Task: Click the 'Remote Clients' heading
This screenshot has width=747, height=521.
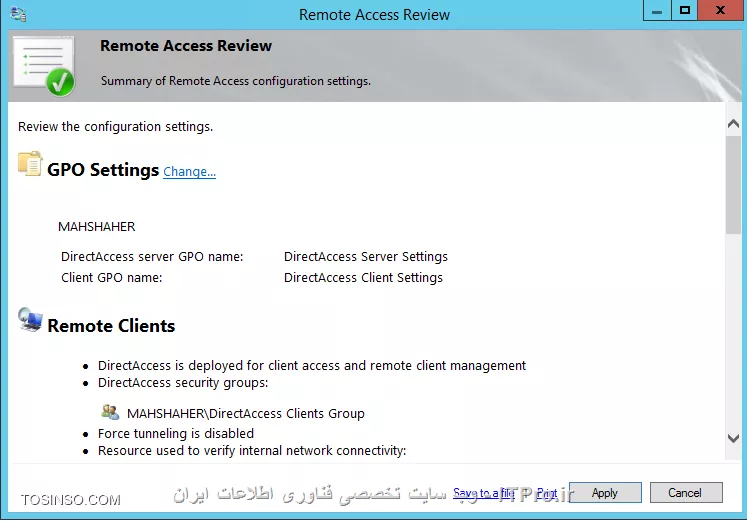Action: click(x=111, y=326)
